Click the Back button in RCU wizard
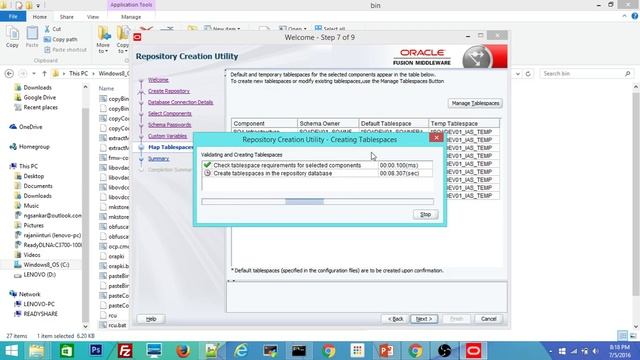This screenshot has width=640, height=360. point(395,319)
